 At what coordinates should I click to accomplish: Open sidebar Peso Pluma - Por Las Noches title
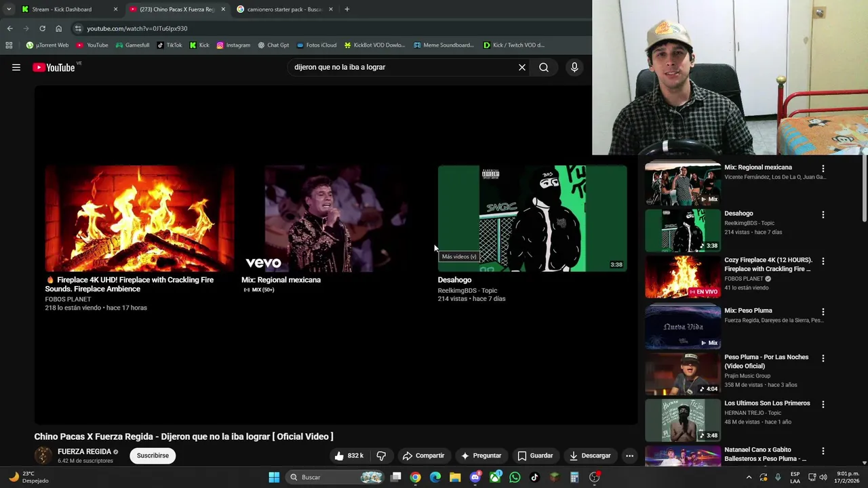click(766, 361)
